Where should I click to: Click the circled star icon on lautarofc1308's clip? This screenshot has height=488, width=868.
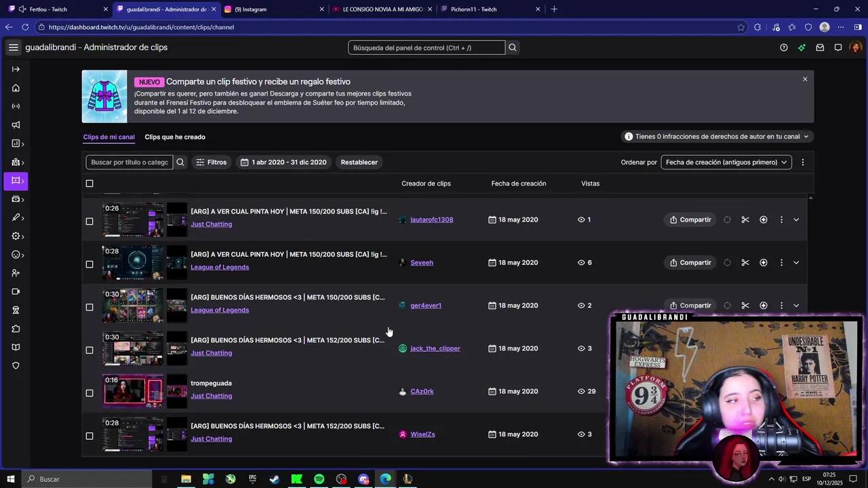[x=764, y=220]
